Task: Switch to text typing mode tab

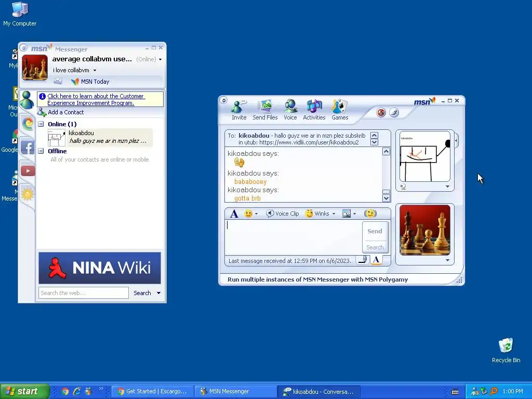Action: tap(376, 260)
